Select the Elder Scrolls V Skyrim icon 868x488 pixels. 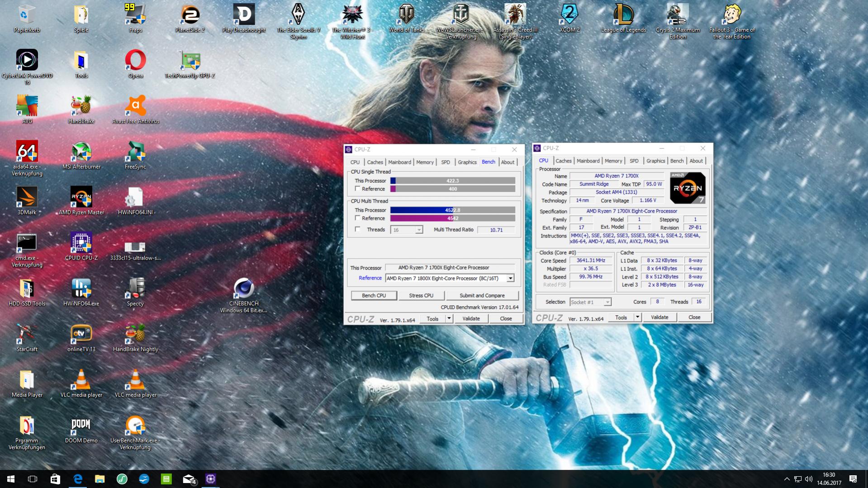(298, 21)
